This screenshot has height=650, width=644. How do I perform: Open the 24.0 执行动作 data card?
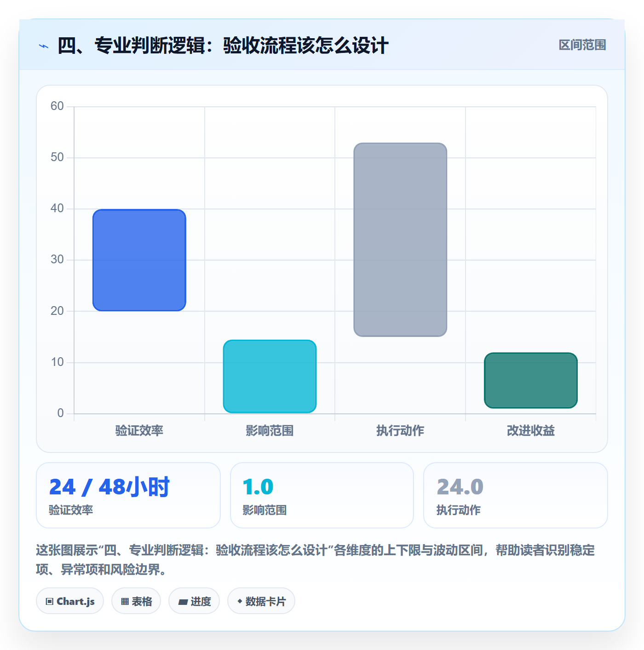coord(516,495)
